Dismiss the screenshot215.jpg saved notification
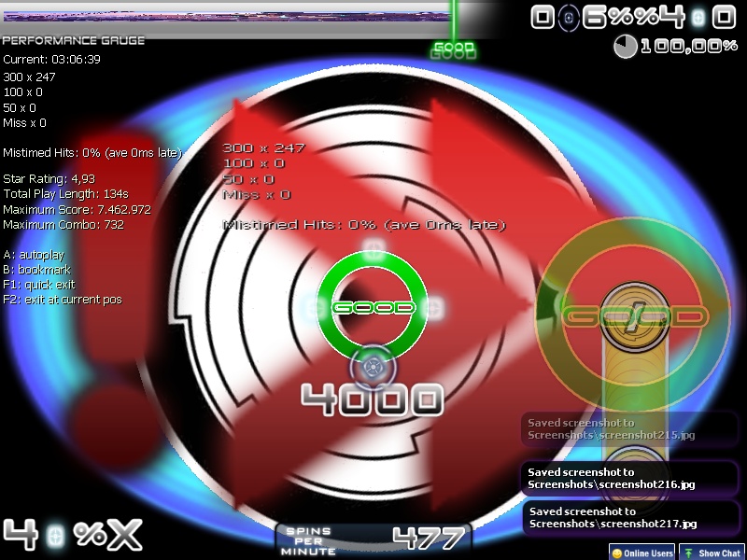The image size is (747, 560). pos(629,429)
